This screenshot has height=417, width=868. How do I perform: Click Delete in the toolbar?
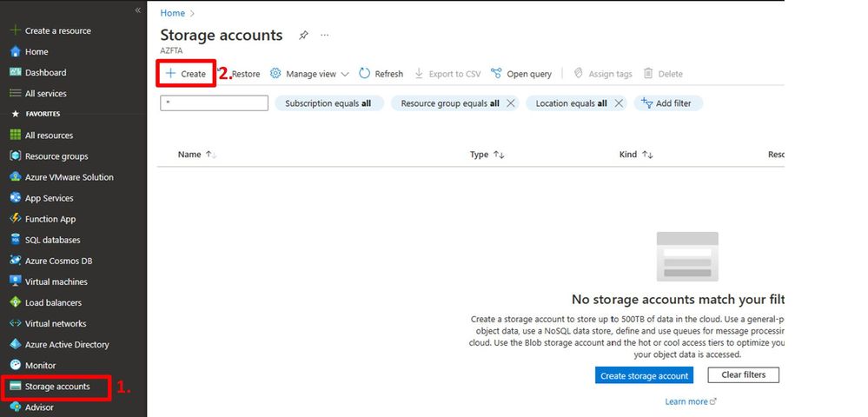pyautogui.click(x=663, y=74)
